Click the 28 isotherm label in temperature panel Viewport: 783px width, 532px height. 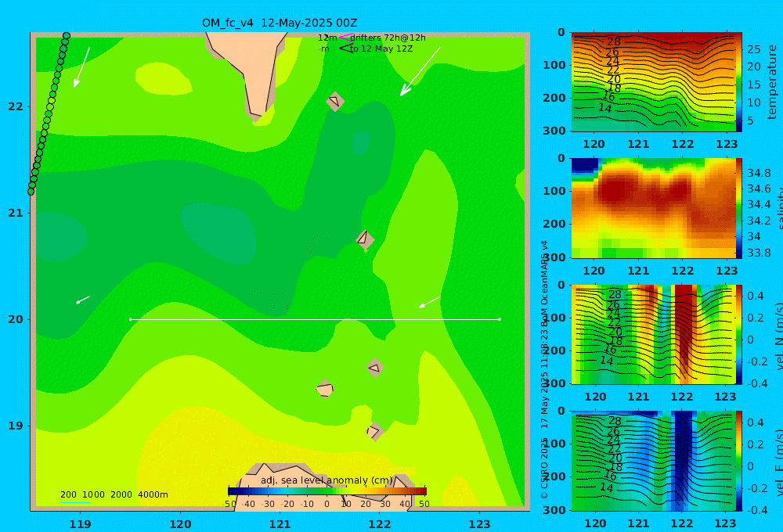[613, 42]
